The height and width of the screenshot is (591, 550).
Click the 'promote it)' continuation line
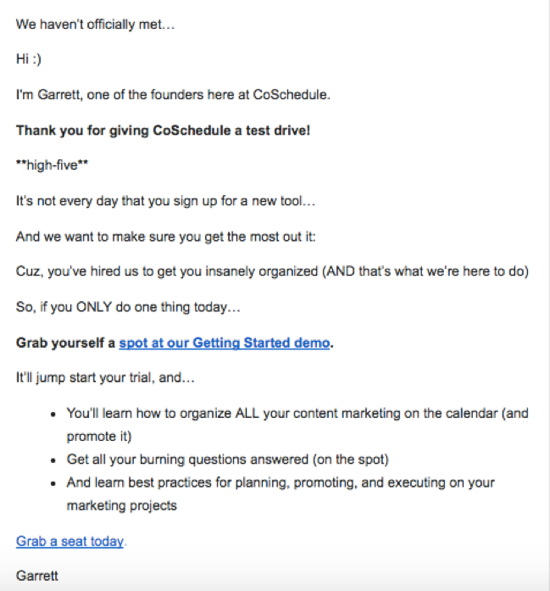(x=99, y=436)
